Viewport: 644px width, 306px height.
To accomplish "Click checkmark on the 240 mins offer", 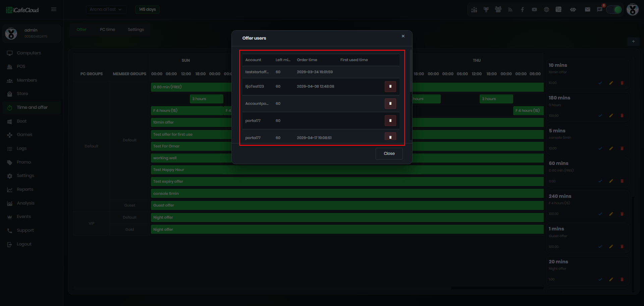I will tap(600, 214).
